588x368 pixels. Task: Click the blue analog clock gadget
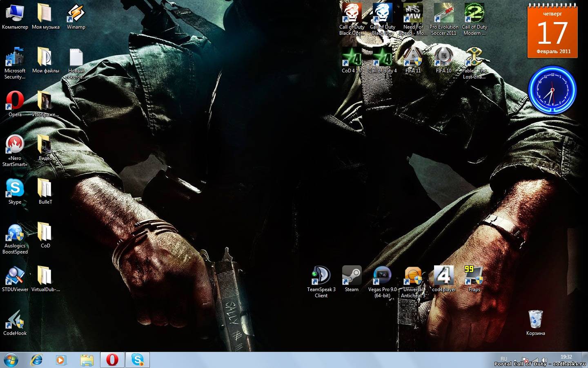pos(552,90)
